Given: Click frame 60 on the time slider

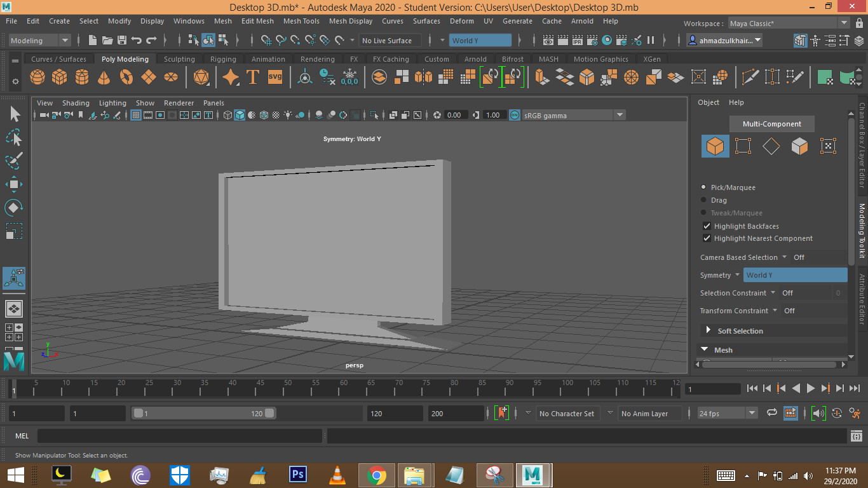Looking at the screenshot, I should 344,388.
